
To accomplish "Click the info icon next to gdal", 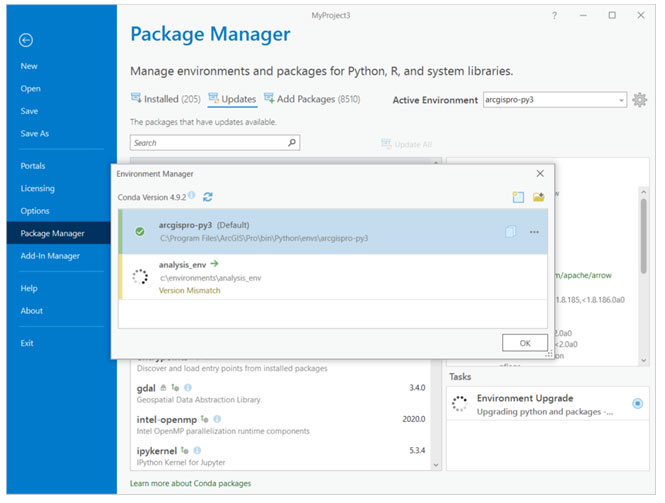I will 188,387.
